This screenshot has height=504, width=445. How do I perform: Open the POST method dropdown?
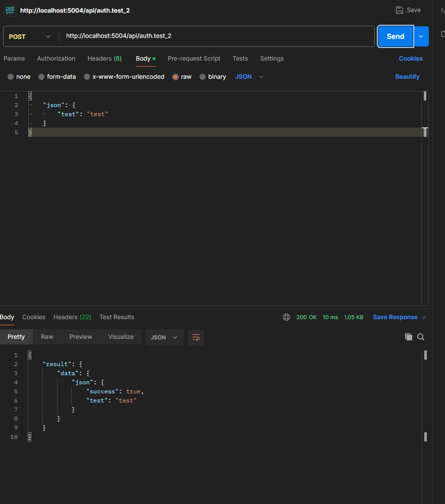tap(30, 36)
